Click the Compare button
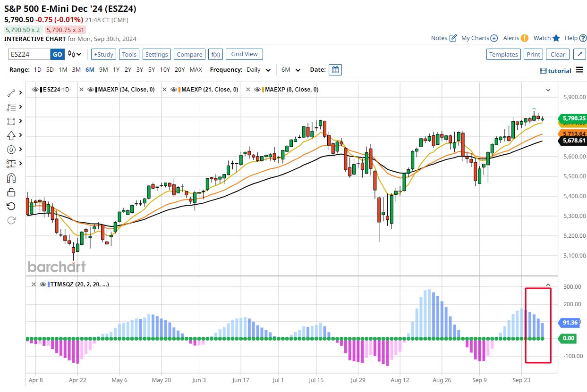The height and width of the screenshot is (392, 587). click(189, 54)
